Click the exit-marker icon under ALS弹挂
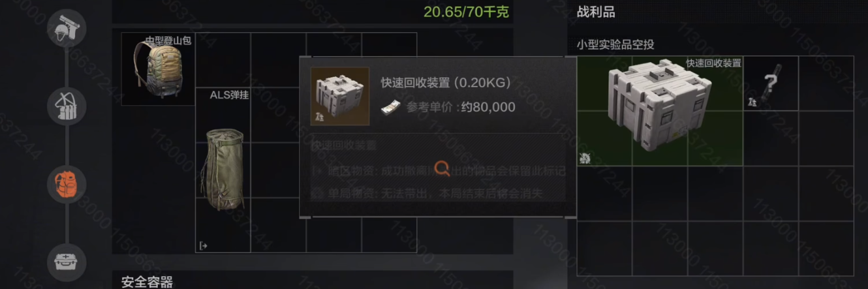The width and height of the screenshot is (868, 289). click(203, 245)
